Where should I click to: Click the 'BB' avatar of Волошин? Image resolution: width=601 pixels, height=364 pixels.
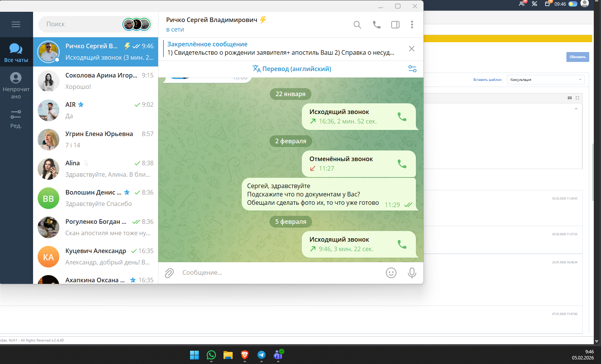(48, 198)
